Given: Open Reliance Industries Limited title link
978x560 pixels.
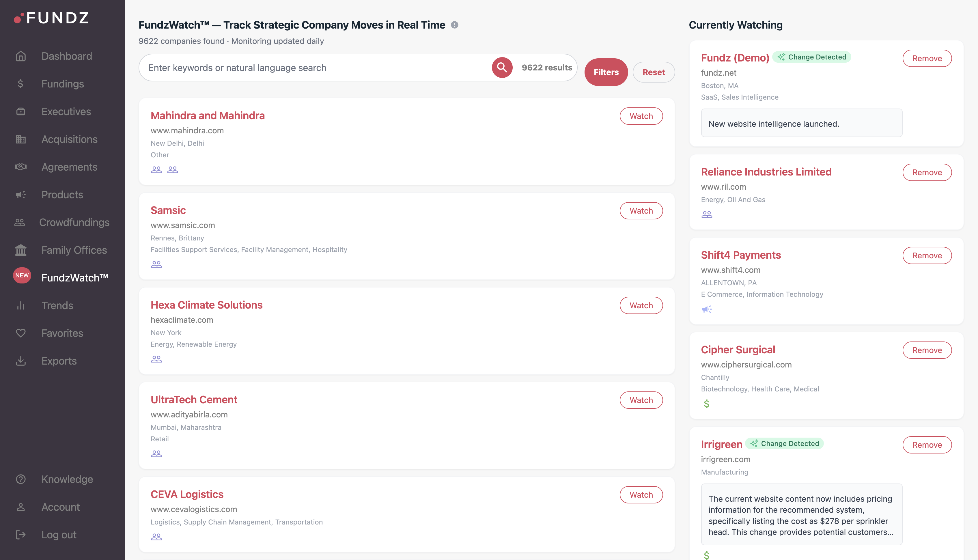Looking at the screenshot, I should click(766, 171).
